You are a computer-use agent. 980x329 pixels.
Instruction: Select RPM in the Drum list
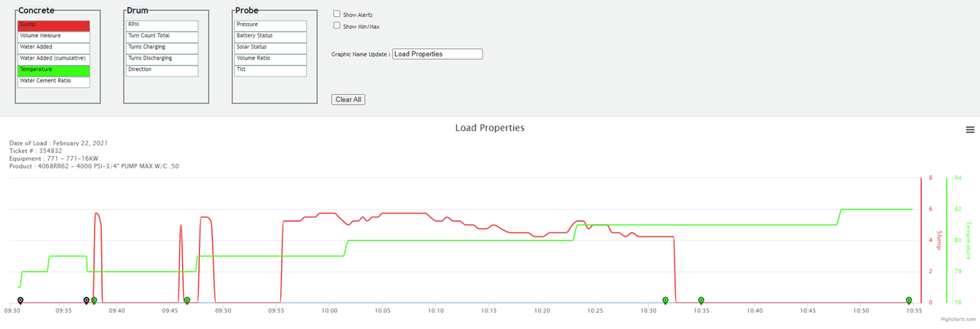(162, 24)
